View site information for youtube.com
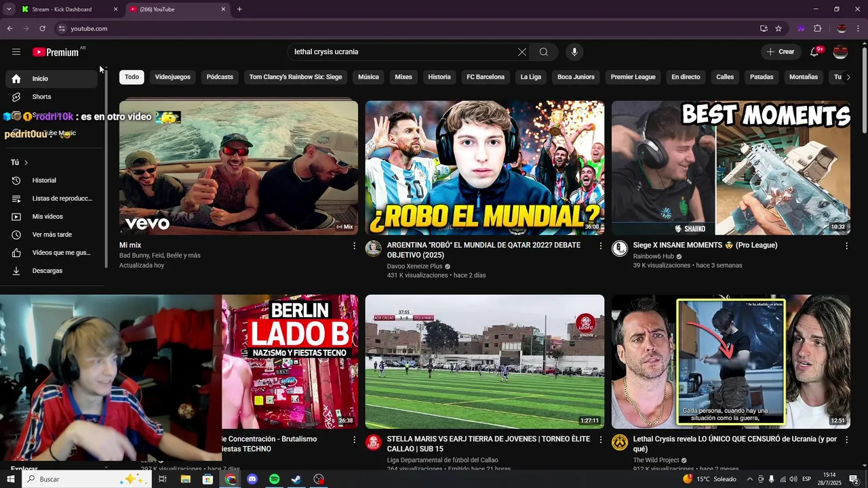Screen dimensions: 868x488 tap(62, 28)
